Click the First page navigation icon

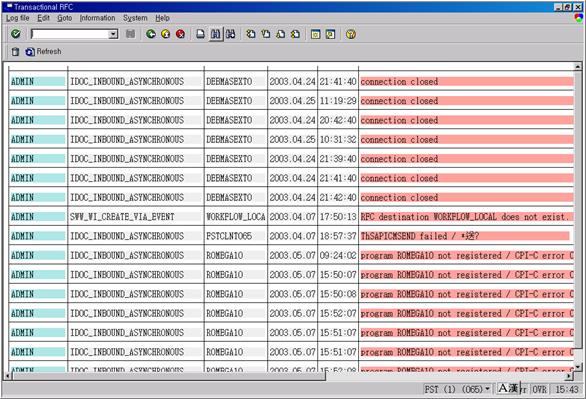click(251, 34)
